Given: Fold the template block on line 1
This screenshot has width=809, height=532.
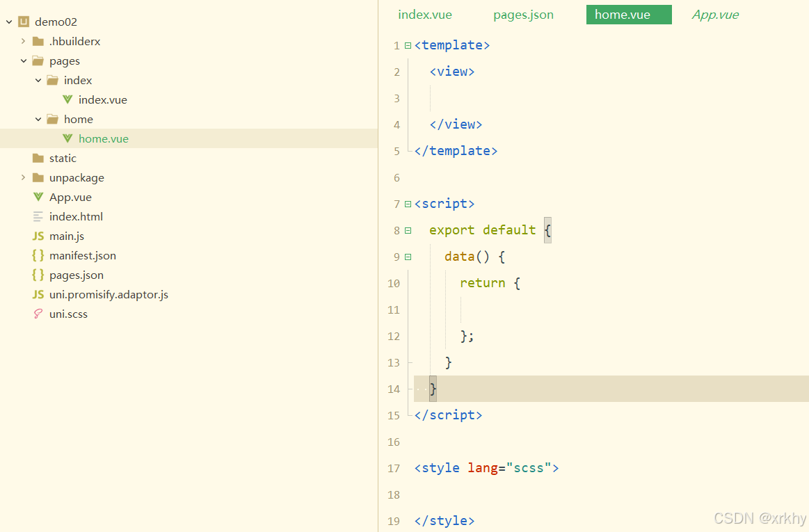Looking at the screenshot, I should [408, 45].
